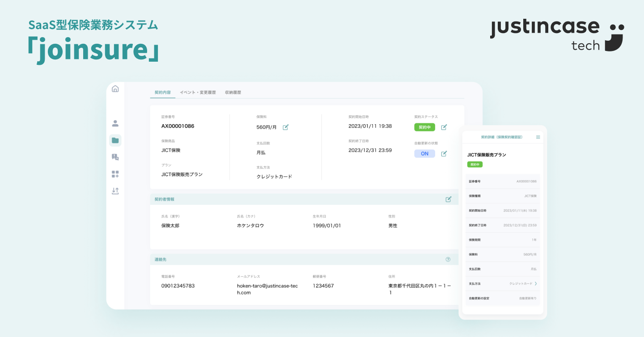Click the upload/download arrows sidebar icon

(115, 191)
